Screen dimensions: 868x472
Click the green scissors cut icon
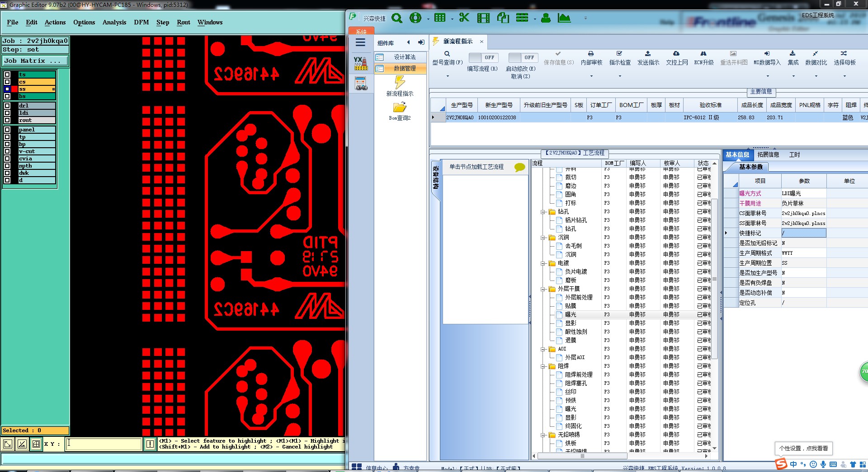(x=464, y=18)
